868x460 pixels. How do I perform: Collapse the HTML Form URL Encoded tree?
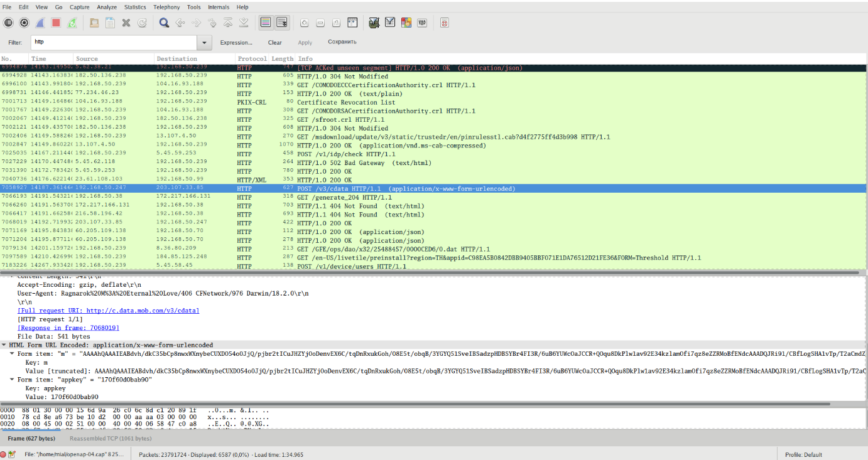[x=4, y=345]
